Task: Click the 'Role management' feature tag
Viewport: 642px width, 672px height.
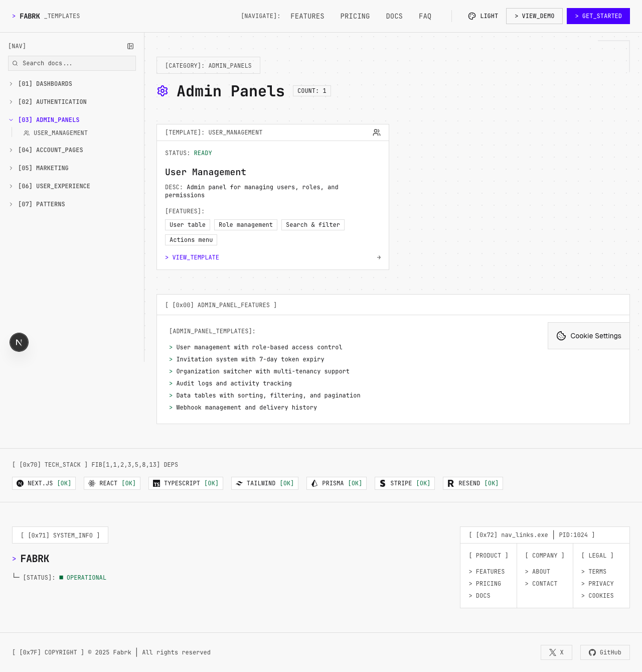Action: [x=246, y=225]
